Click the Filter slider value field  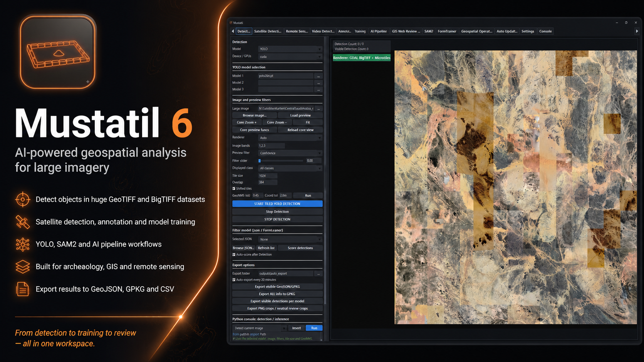tap(314, 161)
